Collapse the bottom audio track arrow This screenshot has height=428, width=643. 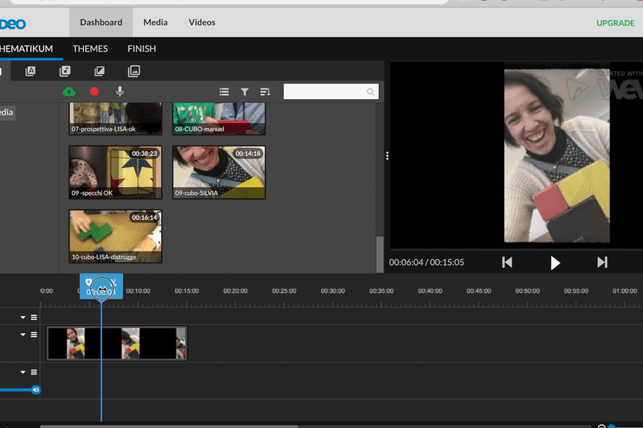click(23, 372)
